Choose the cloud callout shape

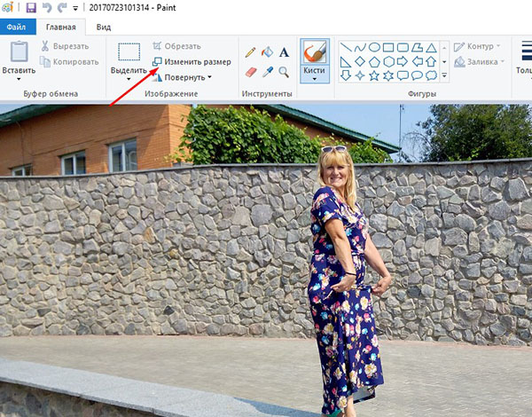pos(431,75)
